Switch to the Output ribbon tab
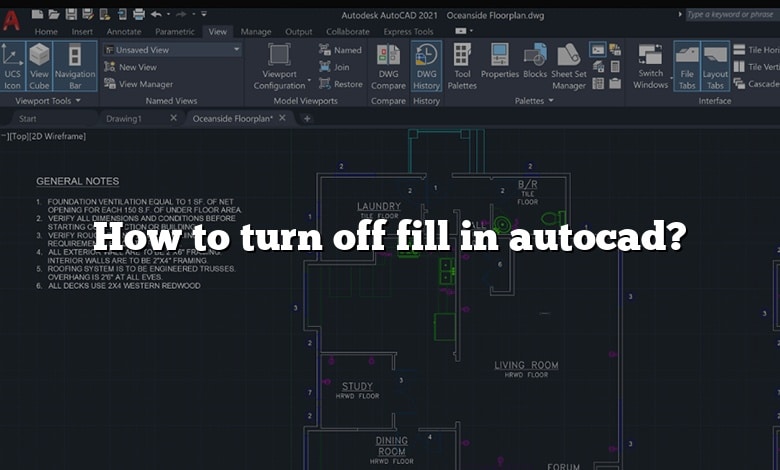This screenshot has width=780, height=470. [298, 31]
